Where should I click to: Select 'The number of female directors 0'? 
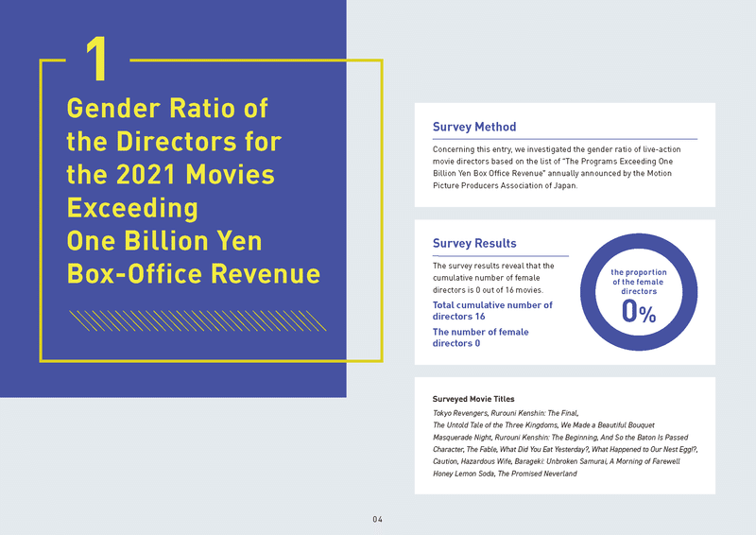click(480, 337)
